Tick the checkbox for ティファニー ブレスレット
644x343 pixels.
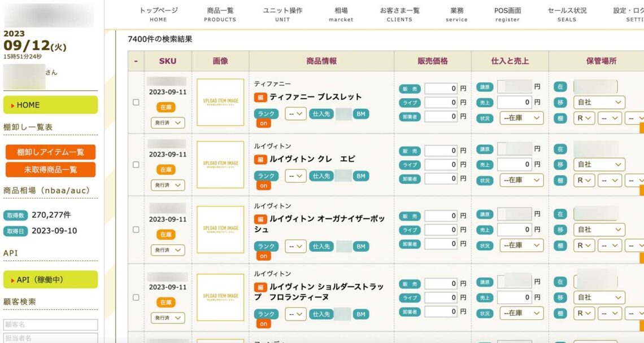tap(136, 102)
